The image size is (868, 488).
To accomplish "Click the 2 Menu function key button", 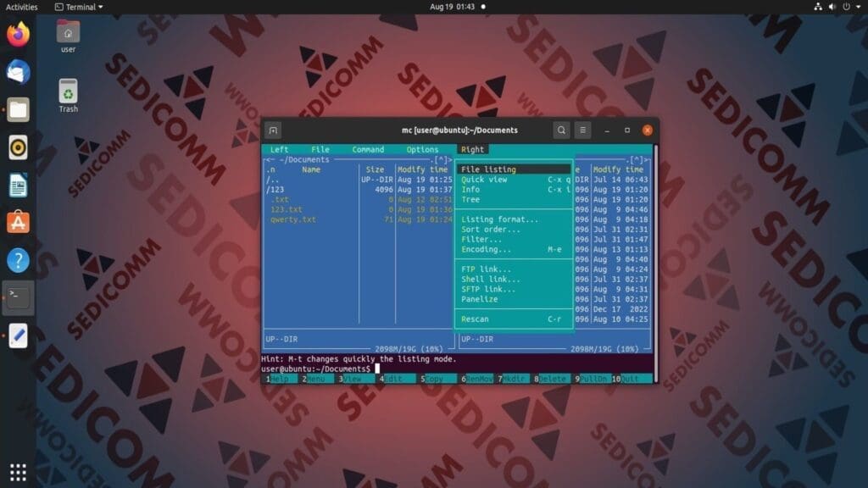I will pos(316,379).
